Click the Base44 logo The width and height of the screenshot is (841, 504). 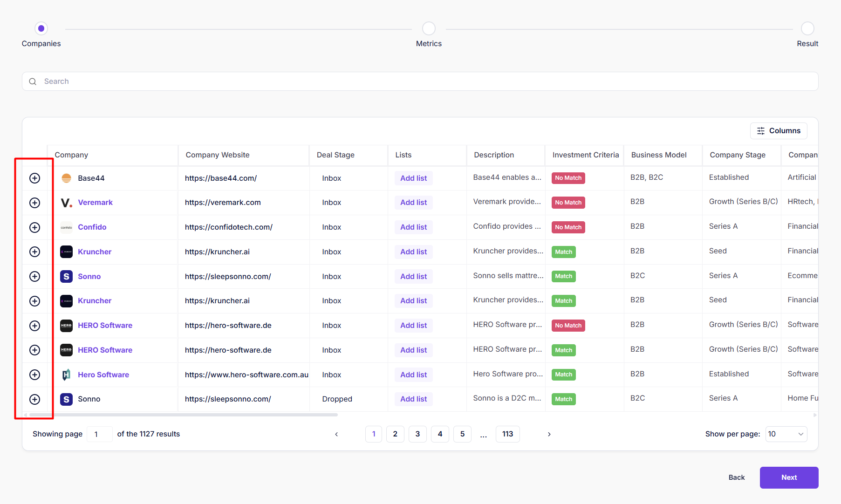pyautogui.click(x=66, y=178)
